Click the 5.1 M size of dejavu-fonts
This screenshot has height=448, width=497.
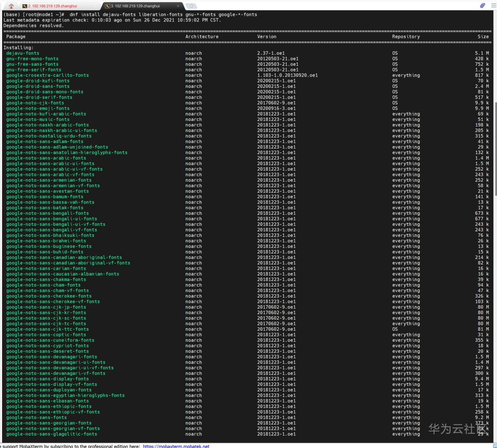[x=482, y=53]
